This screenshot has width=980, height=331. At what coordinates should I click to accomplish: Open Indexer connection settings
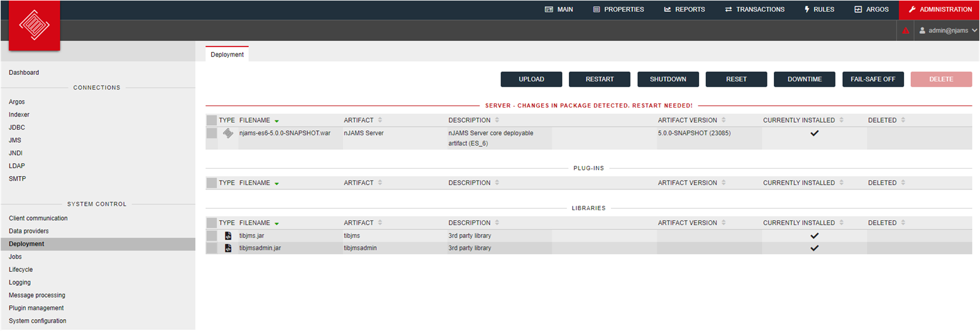pyautogui.click(x=19, y=115)
